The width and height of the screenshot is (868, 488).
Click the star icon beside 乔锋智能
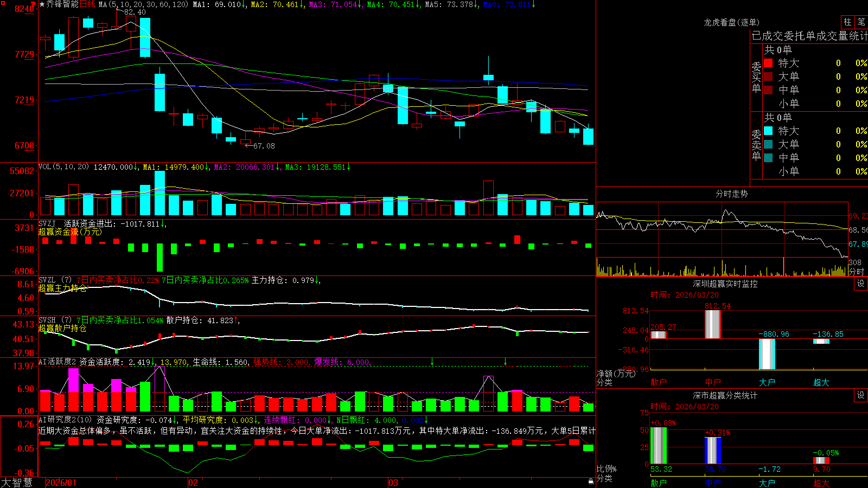tap(42, 4)
